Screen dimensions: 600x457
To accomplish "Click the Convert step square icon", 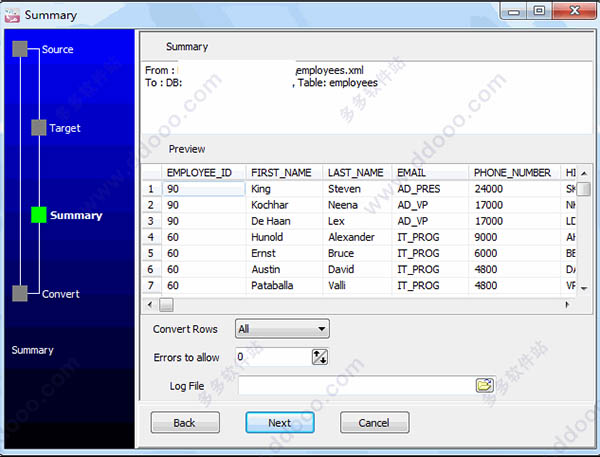I will (x=20, y=294).
